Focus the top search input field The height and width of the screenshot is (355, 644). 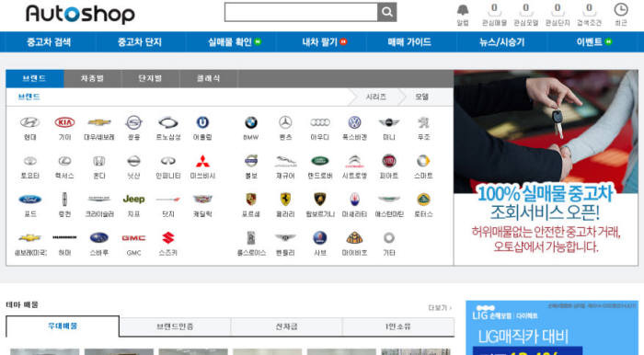(x=301, y=12)
